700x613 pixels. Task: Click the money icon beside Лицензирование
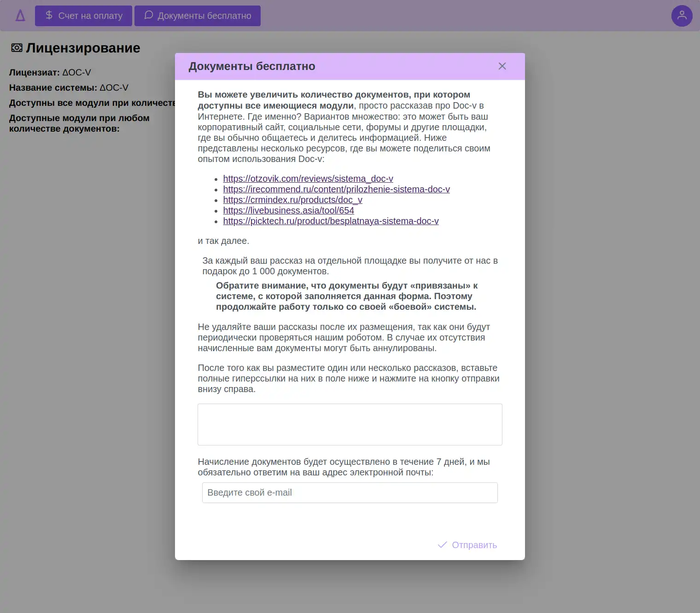tap(17, 48)
